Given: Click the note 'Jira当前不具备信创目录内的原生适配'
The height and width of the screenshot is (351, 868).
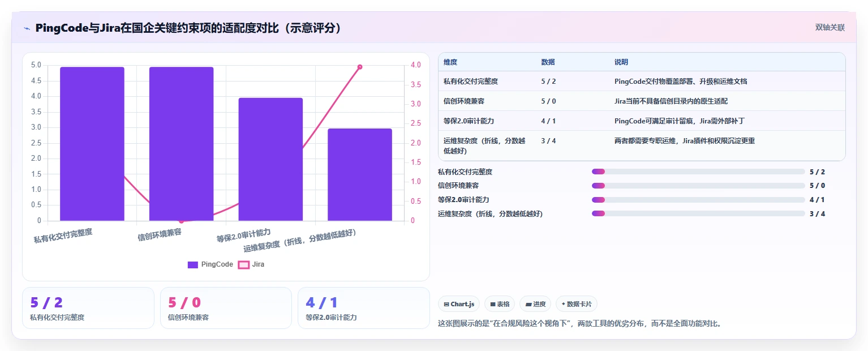Looking at the screenshot, I should [671, 101].
